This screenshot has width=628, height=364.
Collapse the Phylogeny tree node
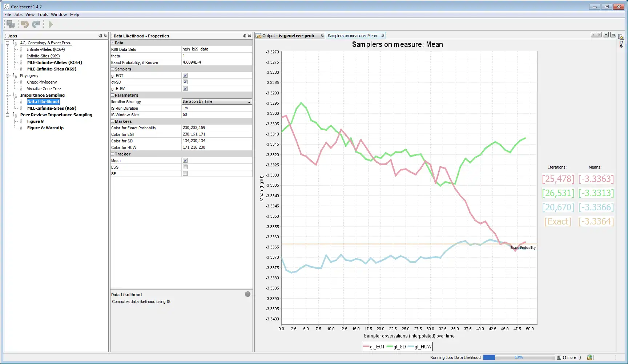pyautogui.click(x=7, y=76)
